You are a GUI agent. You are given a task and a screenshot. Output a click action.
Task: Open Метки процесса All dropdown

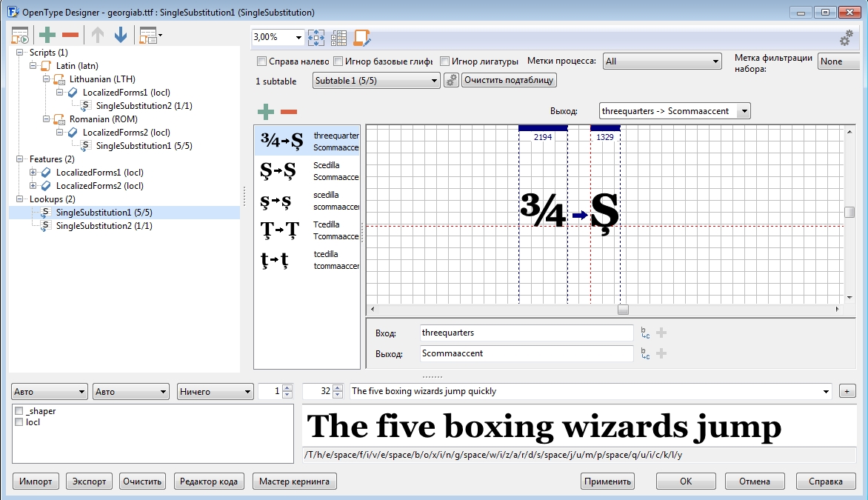tap(662, 61)
